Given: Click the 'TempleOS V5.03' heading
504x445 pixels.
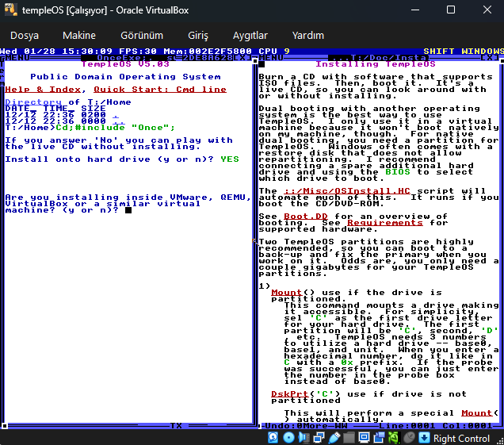Looking at the screenshot, I should [x=125, y=64].
